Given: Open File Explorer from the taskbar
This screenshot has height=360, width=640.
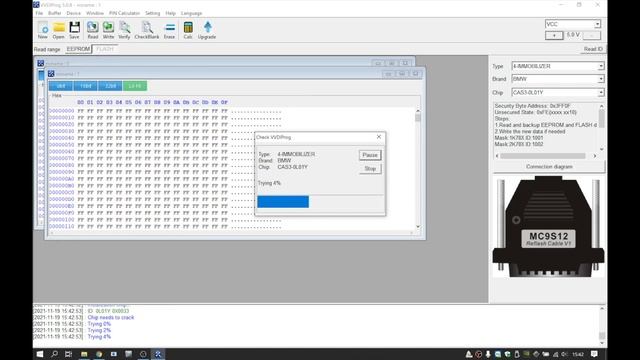Looking at the screenshot, I should click(84, 354).
